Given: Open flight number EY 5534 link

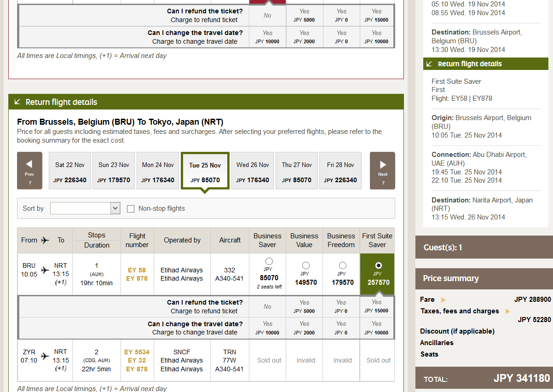Looking at the screenshot, I should (137, 352).
